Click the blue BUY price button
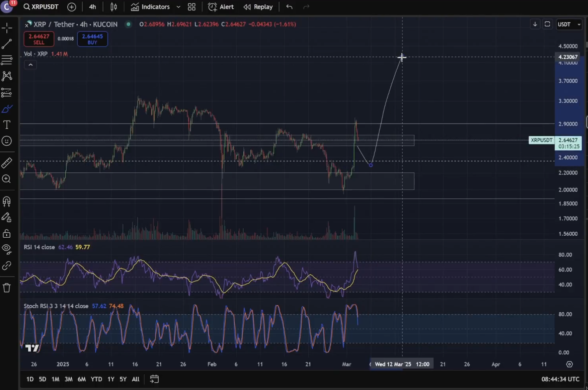Image resolution: width=588 pixels, height=390 pixels. click(92, 39)
